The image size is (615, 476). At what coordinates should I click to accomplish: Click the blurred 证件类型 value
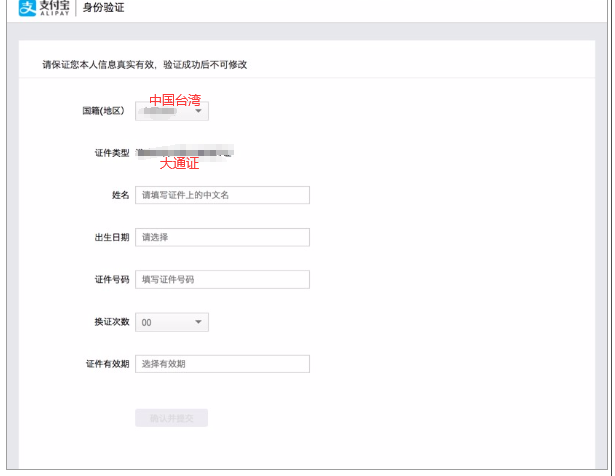[186, 153]
